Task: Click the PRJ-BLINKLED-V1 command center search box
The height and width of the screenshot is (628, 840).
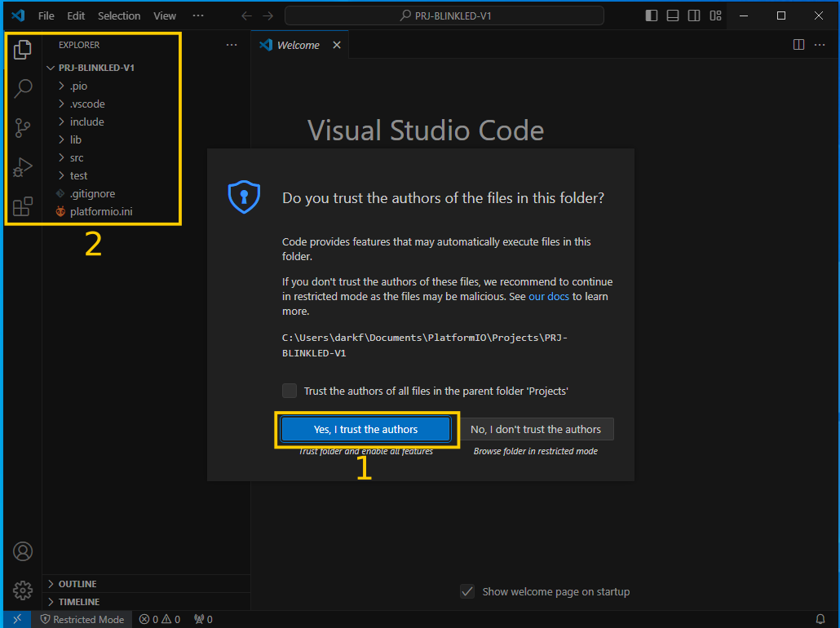Action: tap(444, 15)
